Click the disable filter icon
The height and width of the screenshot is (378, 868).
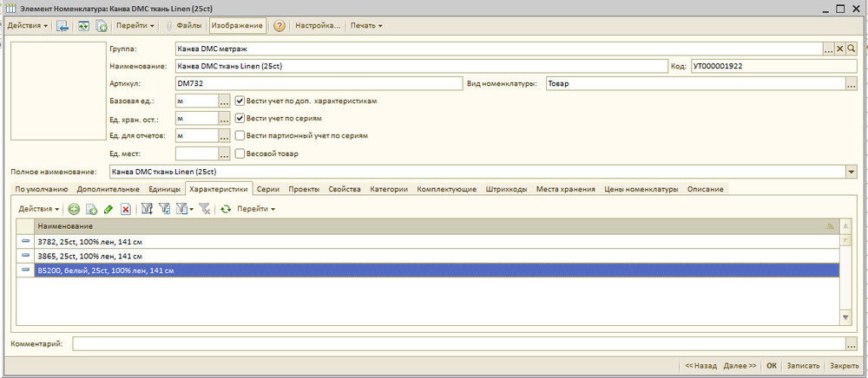(204, 209)
